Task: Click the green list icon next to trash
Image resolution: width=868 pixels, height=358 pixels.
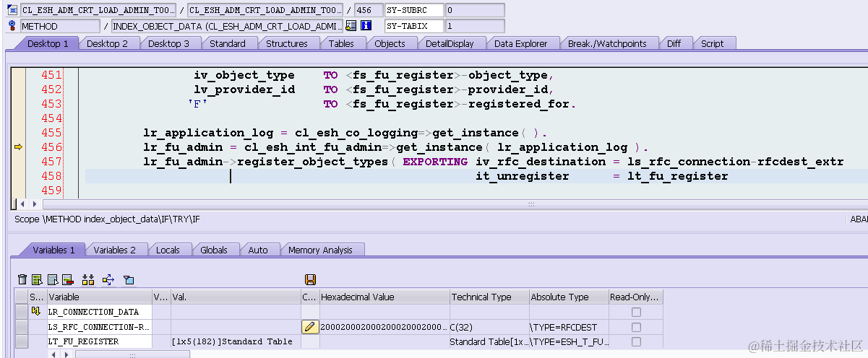Action: point(38,279)
